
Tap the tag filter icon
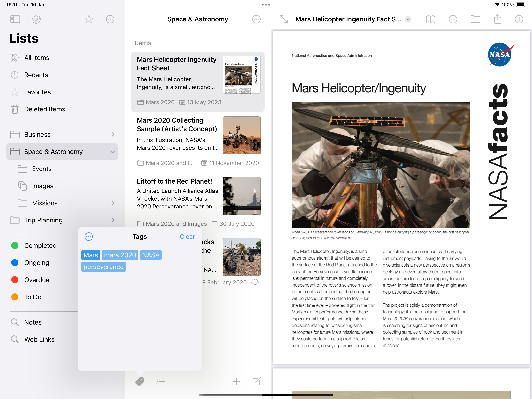tap(139, 381)
